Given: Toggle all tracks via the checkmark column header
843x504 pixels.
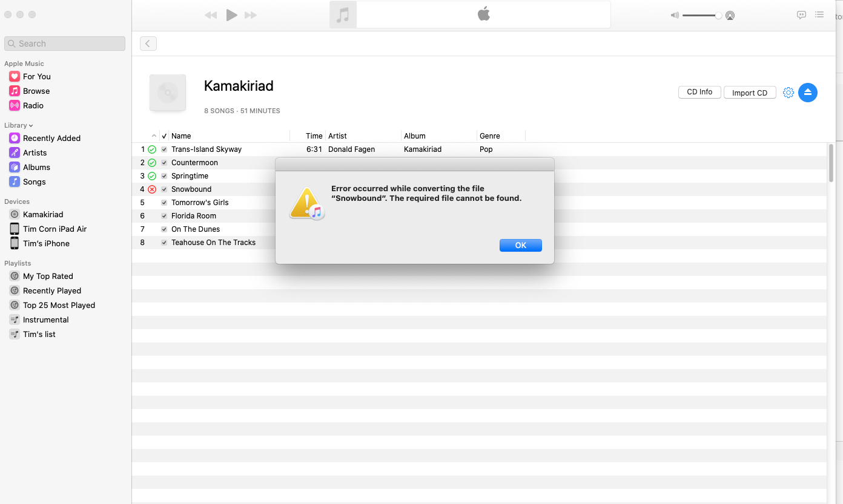Looking at the screenshot, I should [164, 136].
